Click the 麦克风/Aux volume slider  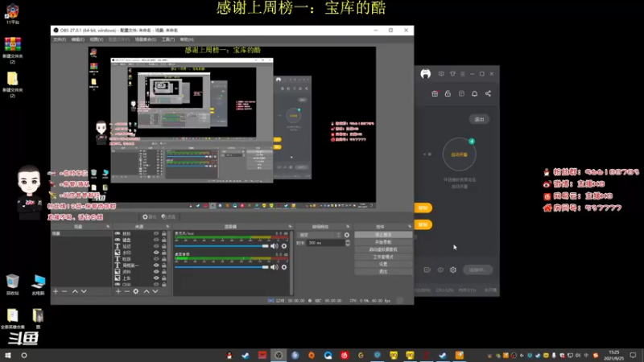[x=221, y=246]
